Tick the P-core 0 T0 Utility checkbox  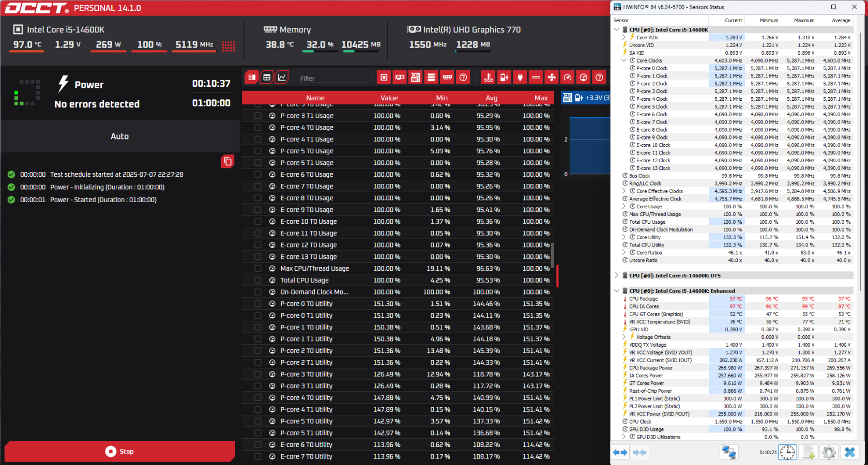[x=257, y=304]
